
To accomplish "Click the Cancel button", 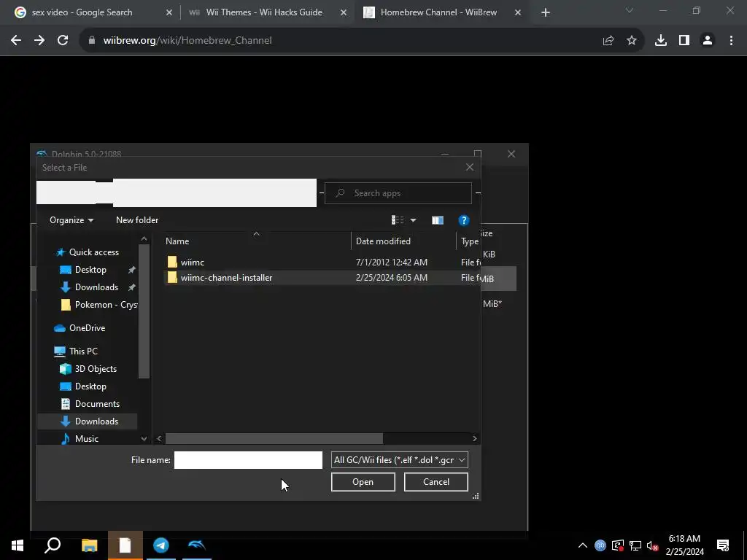I will [x=436, y=482].
